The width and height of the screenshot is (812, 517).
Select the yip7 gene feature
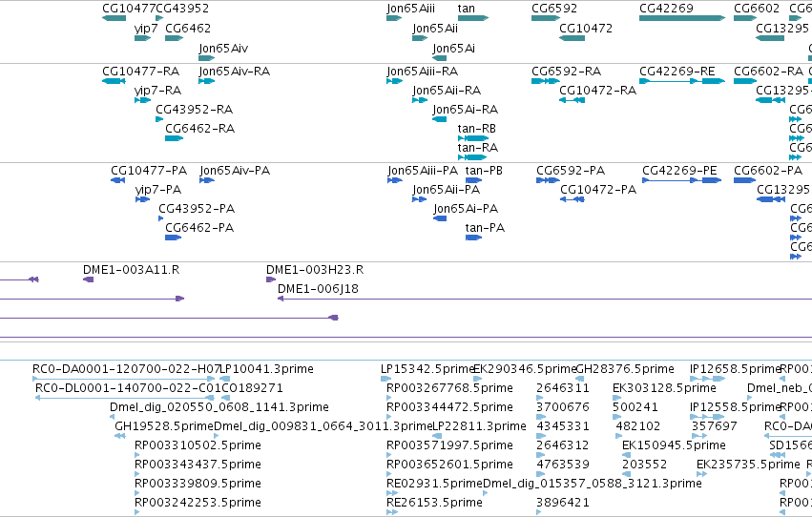point(142,38)
